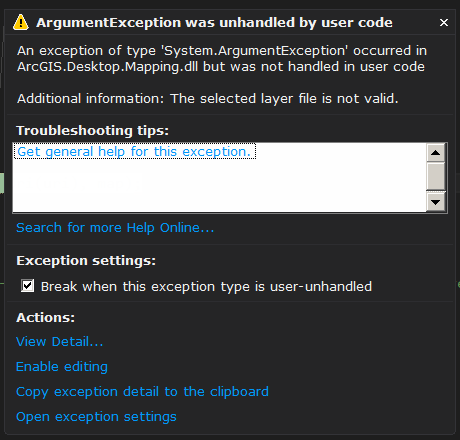Copy exception detail to the clipboard
Image resolution: width=460 pixels, height=440 pixels.
(142, 392)
